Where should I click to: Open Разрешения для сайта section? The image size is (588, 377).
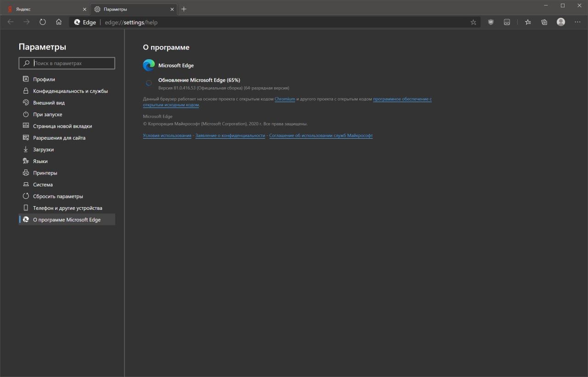[x=67, y=138]
